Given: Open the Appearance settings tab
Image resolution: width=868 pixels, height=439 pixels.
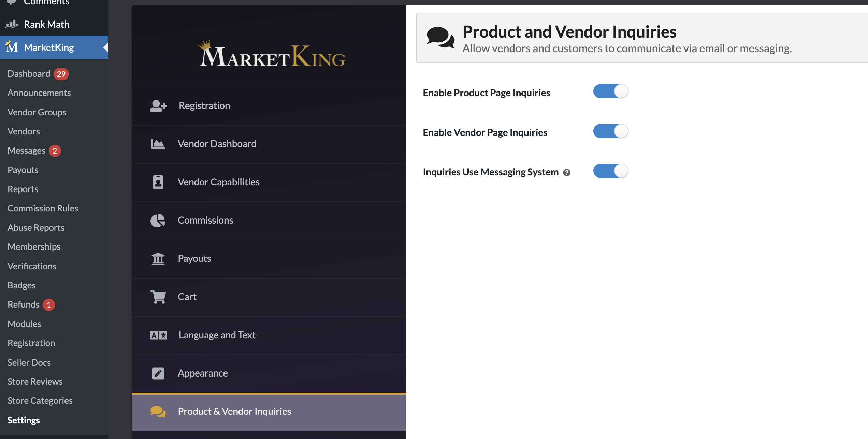Looking at the screenshot, I should pyautogui.click(x=269, y=373).
